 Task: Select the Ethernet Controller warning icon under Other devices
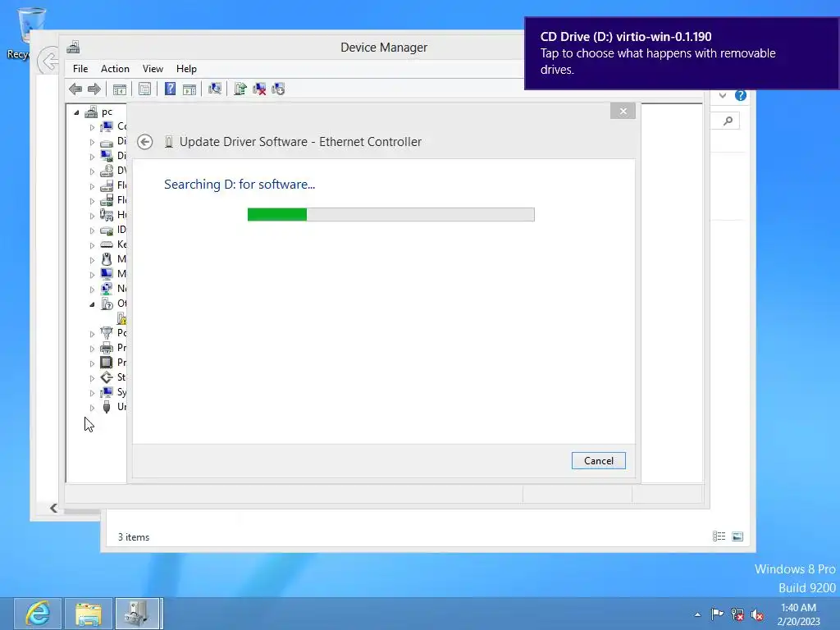pos(121,318)
